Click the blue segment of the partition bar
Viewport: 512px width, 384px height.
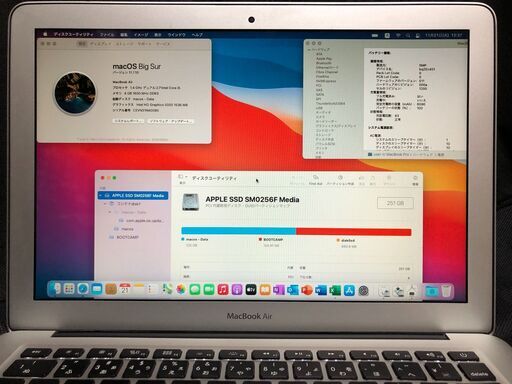coord(239,231)
